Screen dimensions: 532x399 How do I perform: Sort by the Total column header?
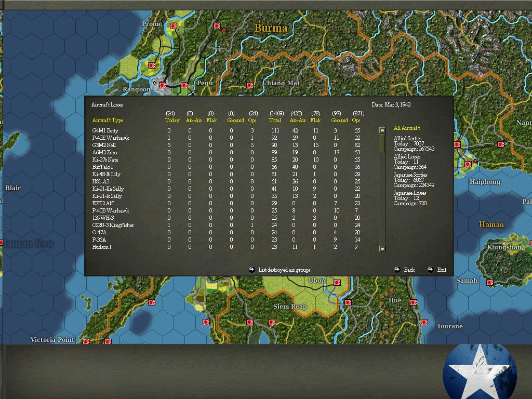[275, 120]
